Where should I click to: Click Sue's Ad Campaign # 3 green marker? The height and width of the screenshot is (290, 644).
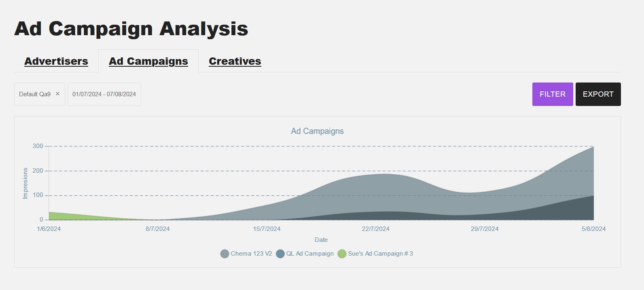click(342, 254)
